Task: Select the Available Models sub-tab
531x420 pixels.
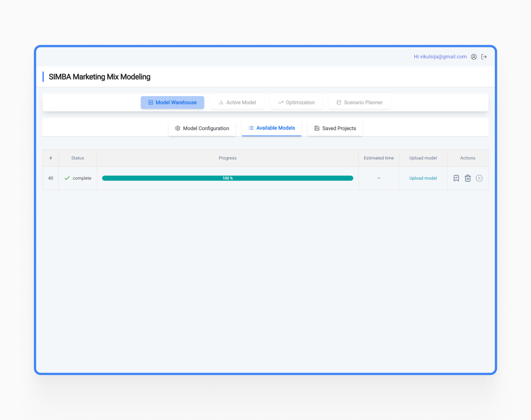Action: 271,128
